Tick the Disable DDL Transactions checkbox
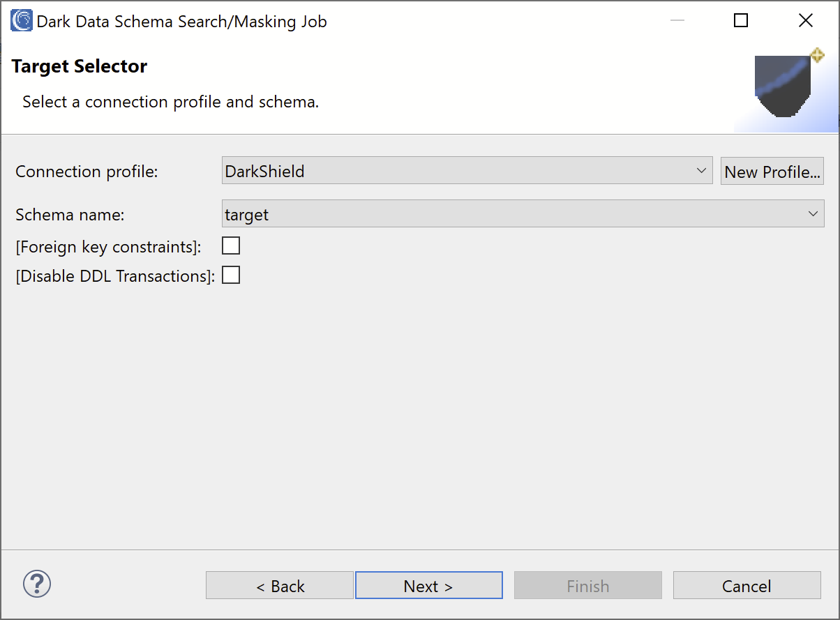 pyautogui.click(x=231, y=275)
